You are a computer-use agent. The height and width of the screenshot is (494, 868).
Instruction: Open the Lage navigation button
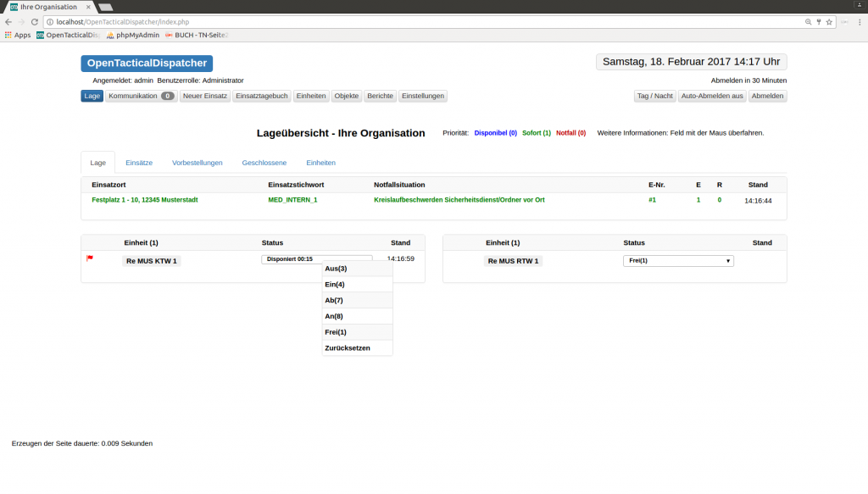tap(92, 96)
